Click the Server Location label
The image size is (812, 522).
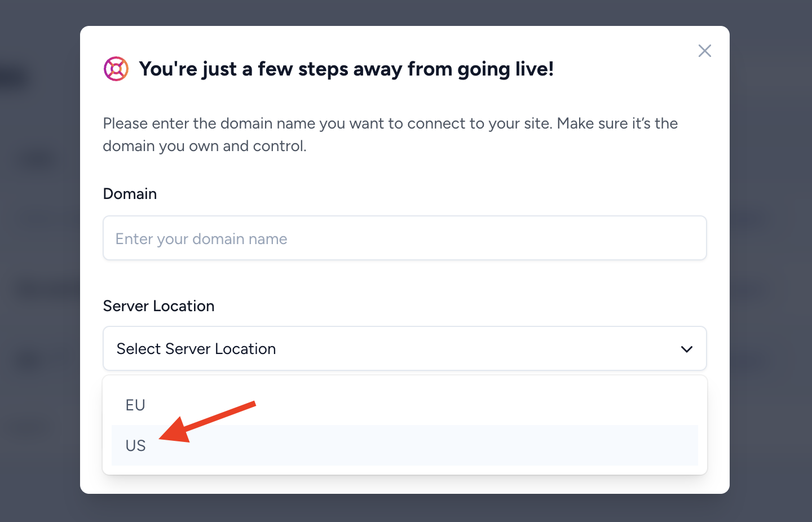point(158,306)
